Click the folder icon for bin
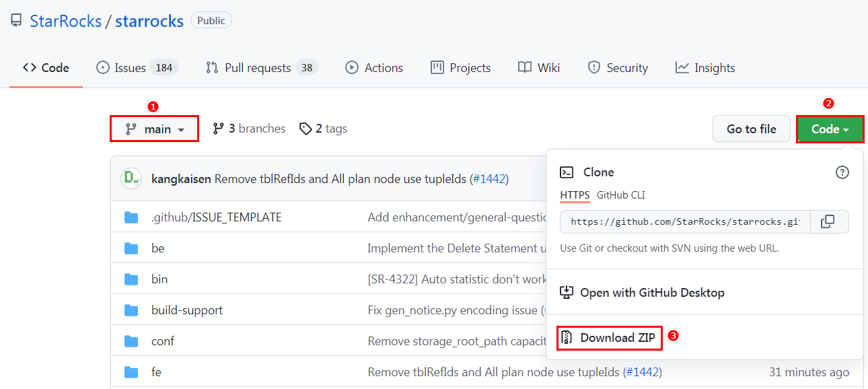Image resolution: width=868 pixels, height=389 pixels. point(131,279)
